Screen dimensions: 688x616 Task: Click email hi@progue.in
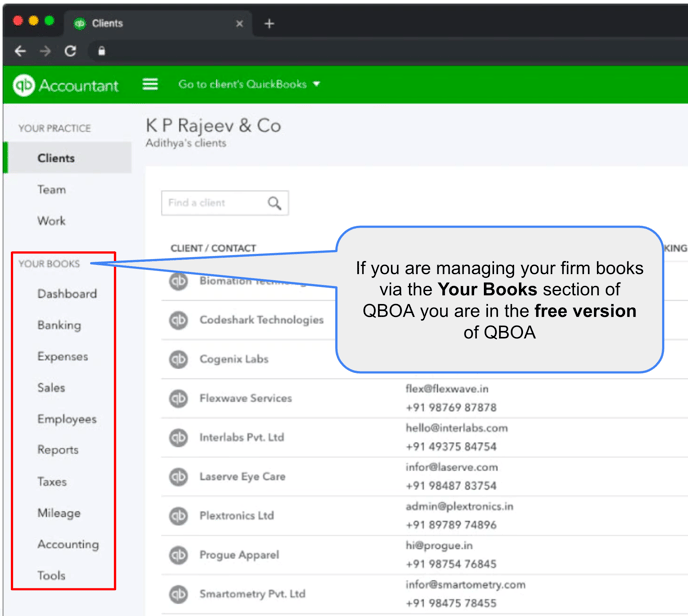pyautogui.click(x=439, y=545)
